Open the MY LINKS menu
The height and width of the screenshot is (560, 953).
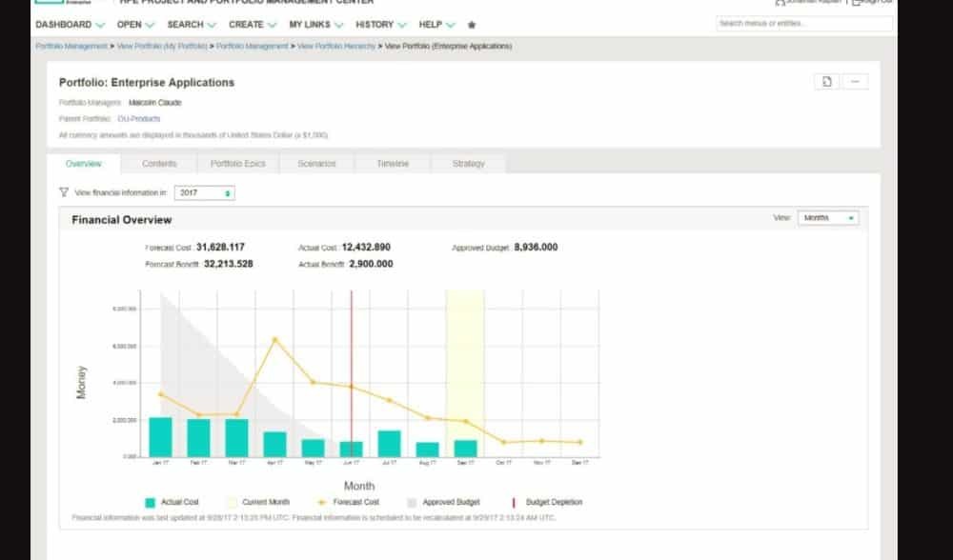point(316,24)
